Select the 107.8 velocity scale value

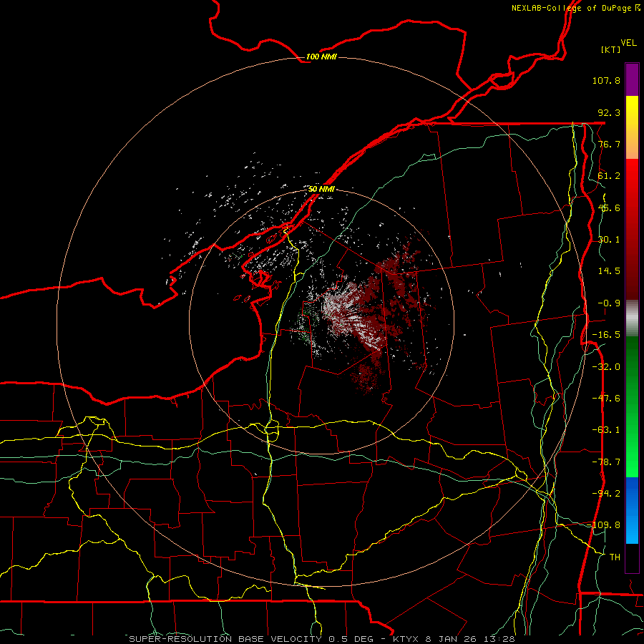pos(606,80)
